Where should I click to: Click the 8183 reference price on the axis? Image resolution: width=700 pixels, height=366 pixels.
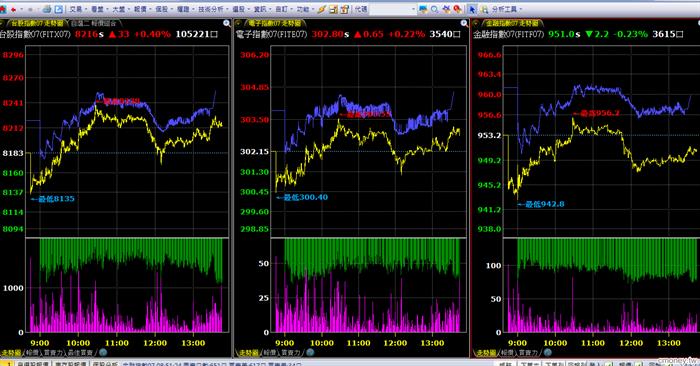pos(13,153)
